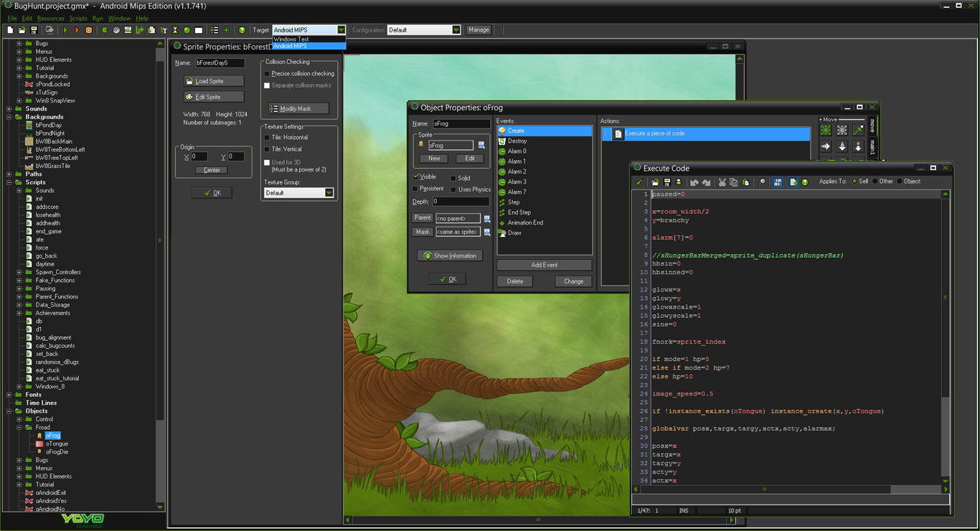Click the green Run game play icon

65,30
